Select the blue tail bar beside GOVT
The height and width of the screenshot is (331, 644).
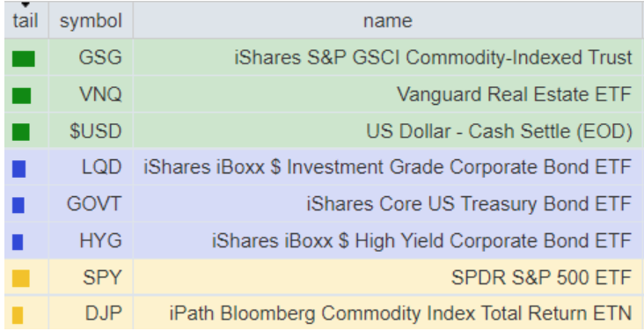18,205
